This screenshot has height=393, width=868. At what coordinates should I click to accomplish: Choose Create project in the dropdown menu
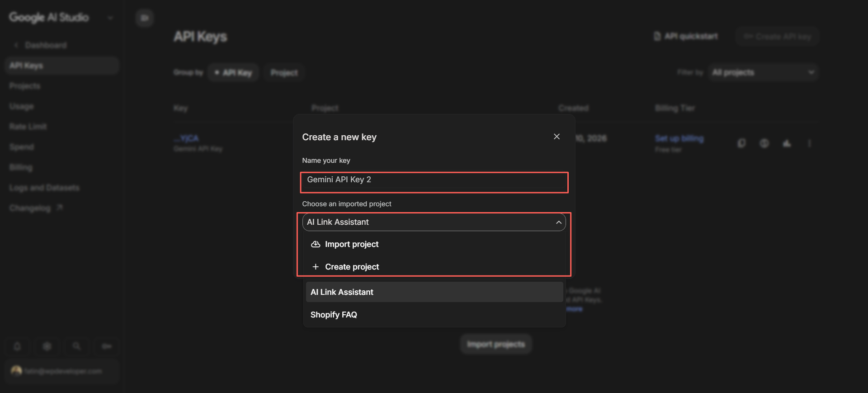(x=434, y=267)
